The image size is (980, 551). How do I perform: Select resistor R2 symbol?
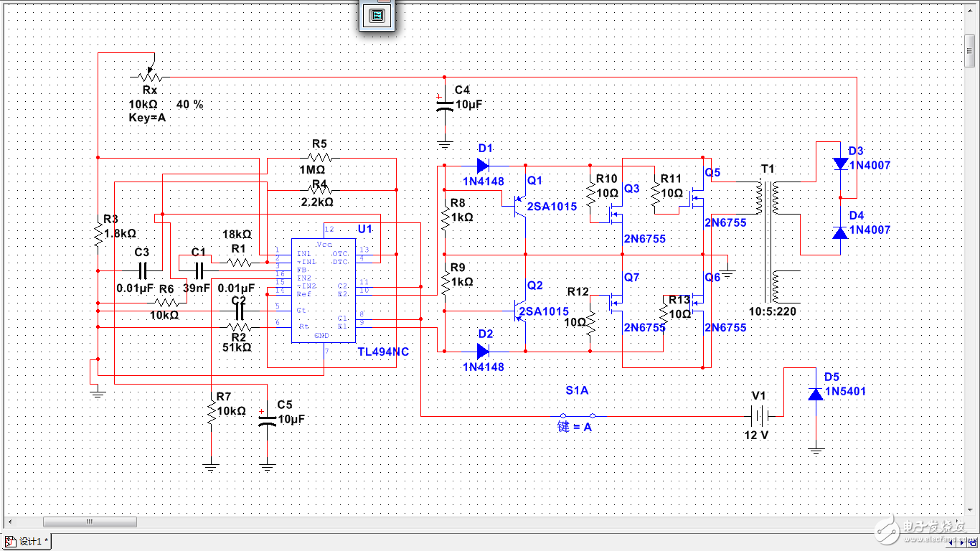pos(239,327)
